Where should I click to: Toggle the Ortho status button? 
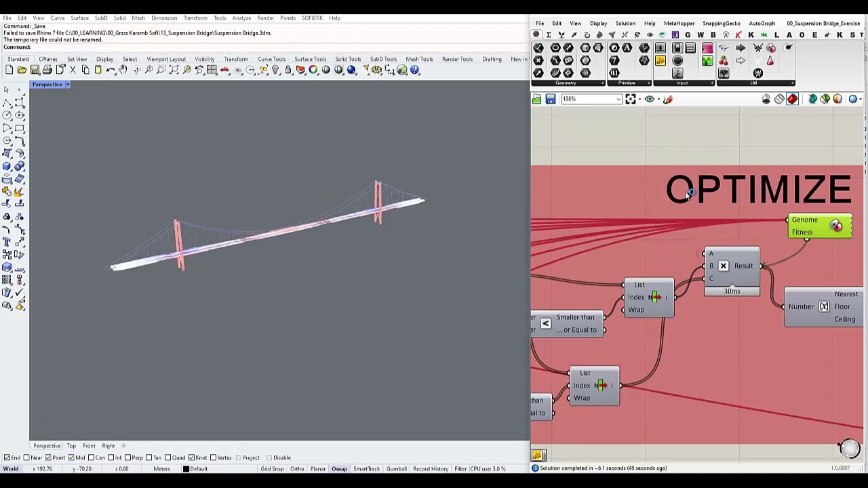[x=297, y=469]
